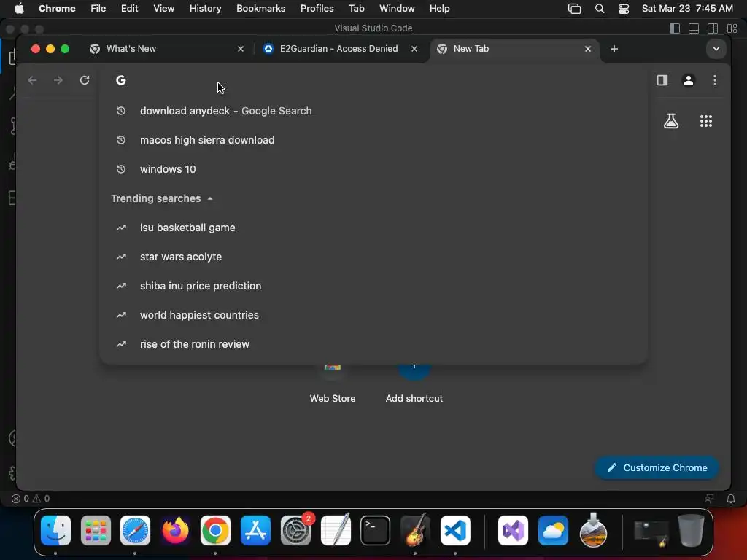Open Terminal from the Dock
The height and width of the screenshot is (560, 747).
click(376, 531)
